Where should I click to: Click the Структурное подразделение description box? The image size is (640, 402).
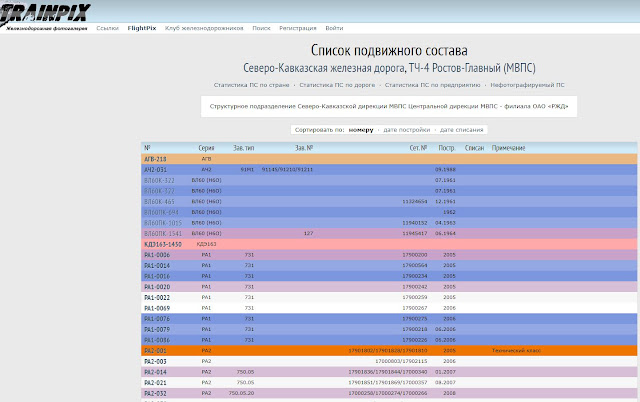389,107
